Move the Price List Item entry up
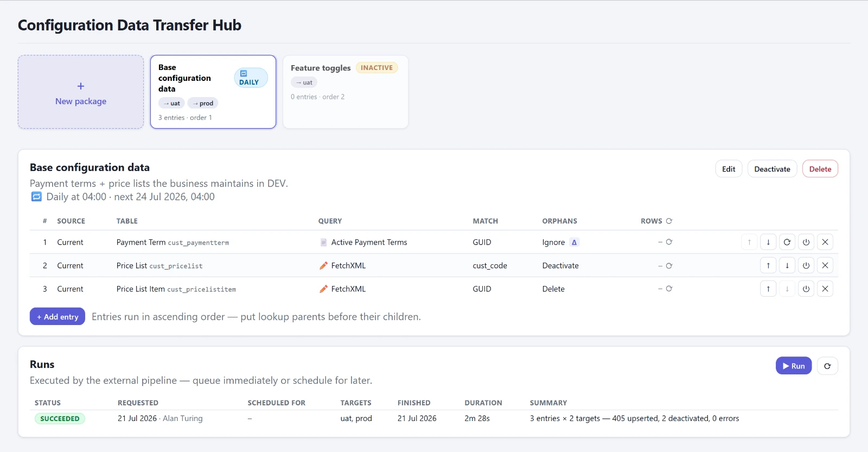 click(x=768, y=289)
